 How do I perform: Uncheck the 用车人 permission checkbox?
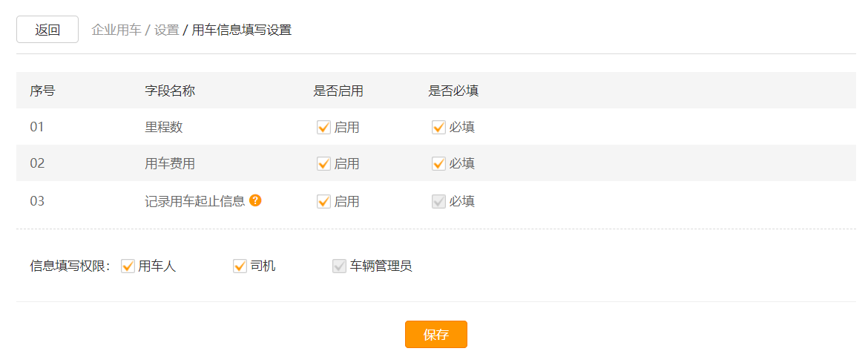coord(128,266)
